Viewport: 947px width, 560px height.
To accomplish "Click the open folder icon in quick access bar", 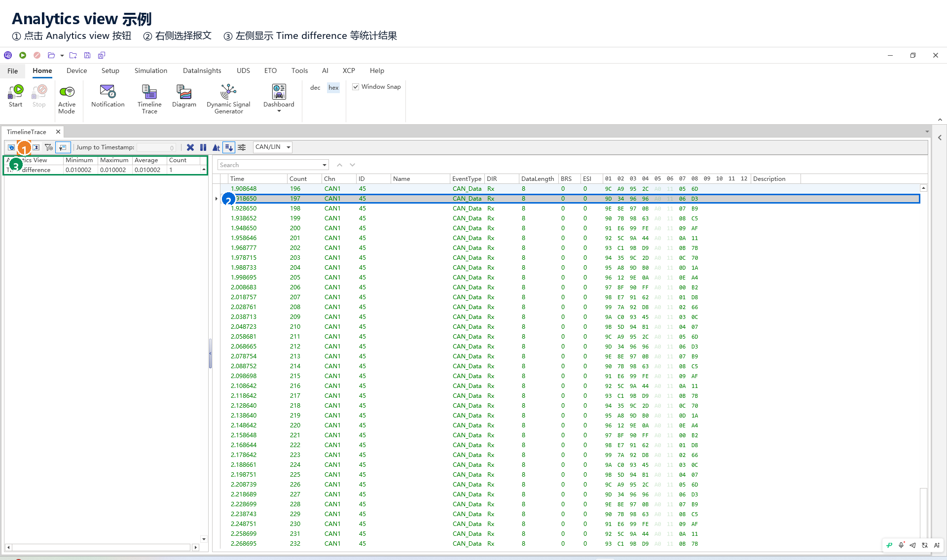I will tap(51, 55).
